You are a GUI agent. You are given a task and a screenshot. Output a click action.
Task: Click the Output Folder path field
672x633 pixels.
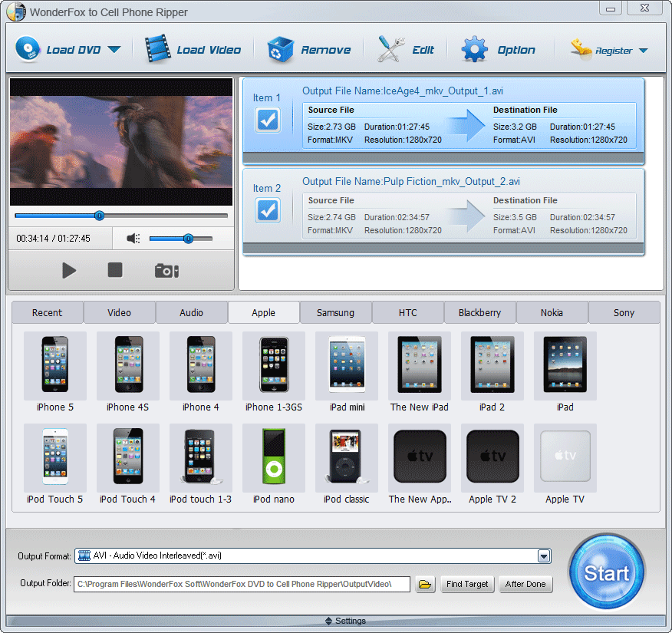pyautogui.click(x=242, y=584)
